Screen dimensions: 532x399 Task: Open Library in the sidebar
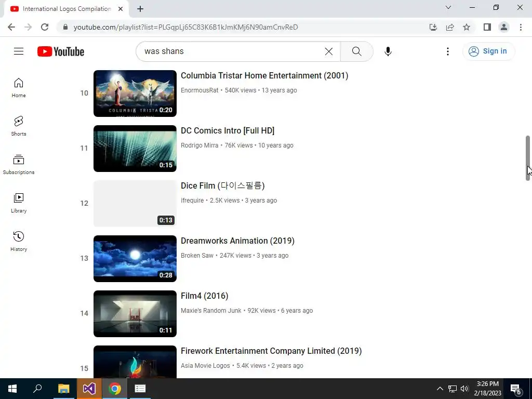pos(19,203)
